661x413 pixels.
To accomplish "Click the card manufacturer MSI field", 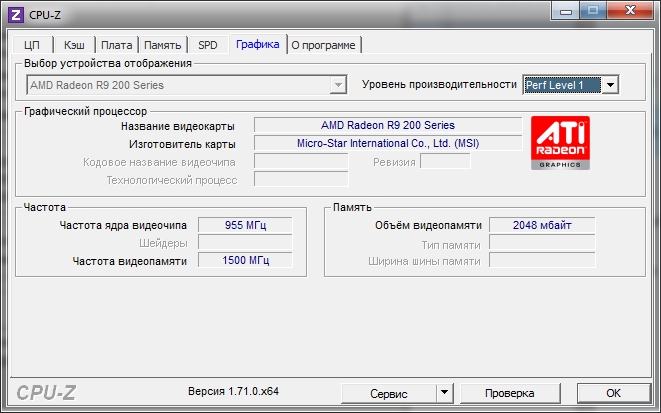I will 387,143.
